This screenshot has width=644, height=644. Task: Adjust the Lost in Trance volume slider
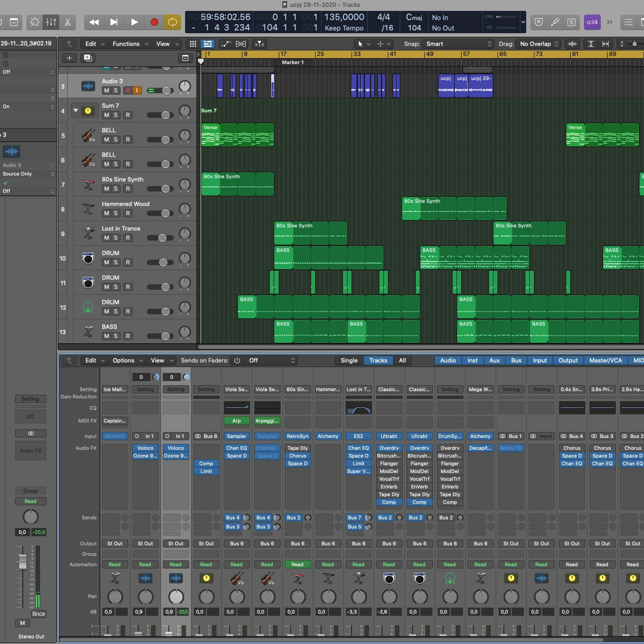click(x=162, y=238)
